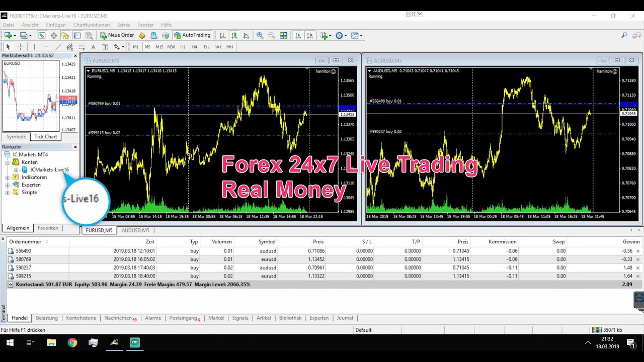The height and width of the screenshot is (362, 644).
Task: Toggle the Terminal panel icon
Action: click(77, 35)
